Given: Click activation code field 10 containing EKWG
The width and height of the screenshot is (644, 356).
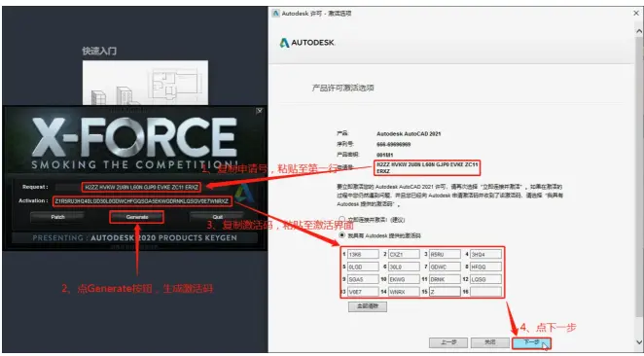Looking at the screenshot, I should pos(404,279).
